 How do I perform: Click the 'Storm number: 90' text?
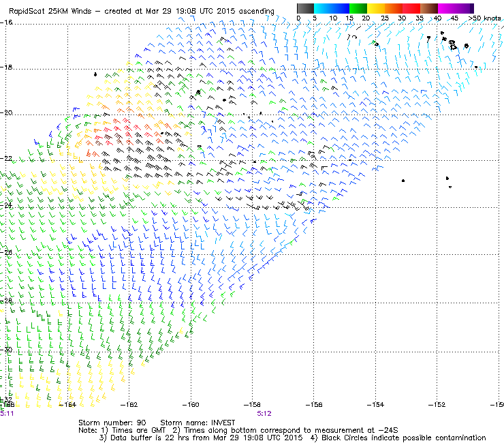pos(112,423)
